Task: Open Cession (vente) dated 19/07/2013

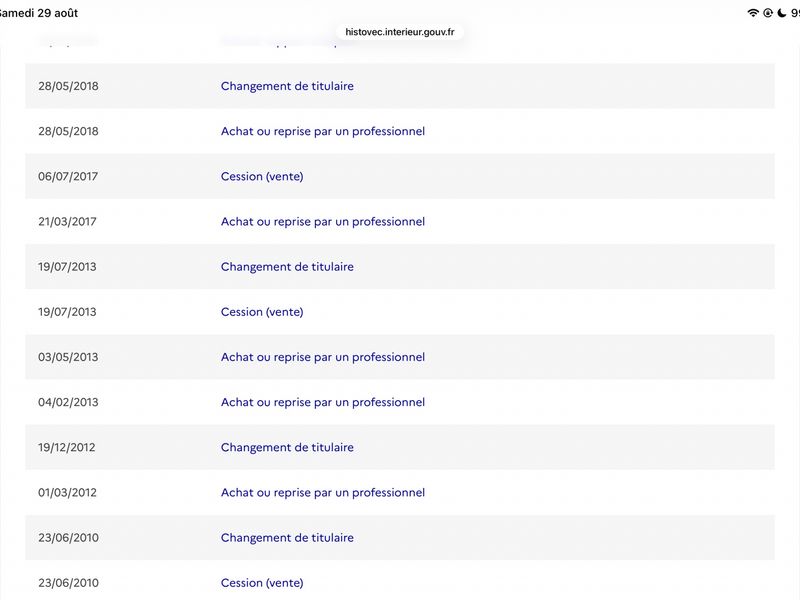Action: coord(262,312)
